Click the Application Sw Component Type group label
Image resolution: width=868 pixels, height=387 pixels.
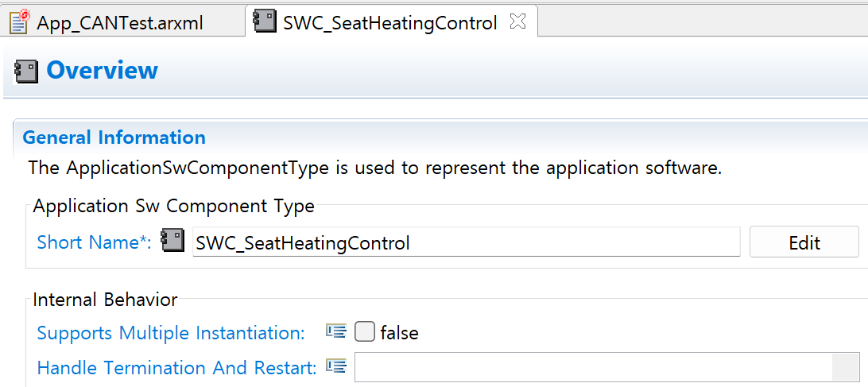tap(174, 206)
